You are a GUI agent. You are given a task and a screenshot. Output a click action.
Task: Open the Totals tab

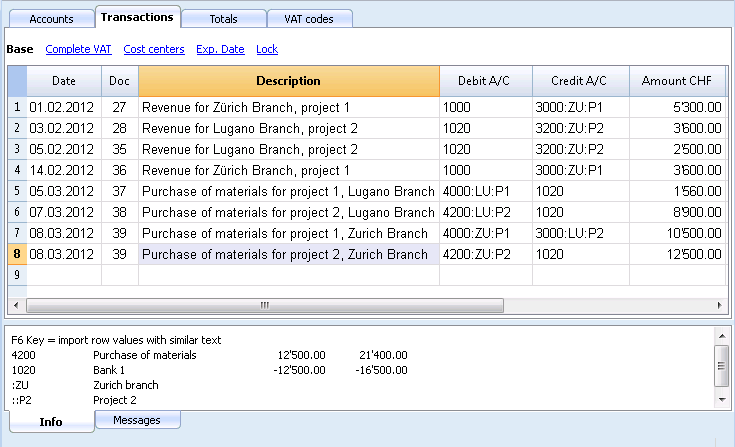pyautogui.click(x=224, y=19)
